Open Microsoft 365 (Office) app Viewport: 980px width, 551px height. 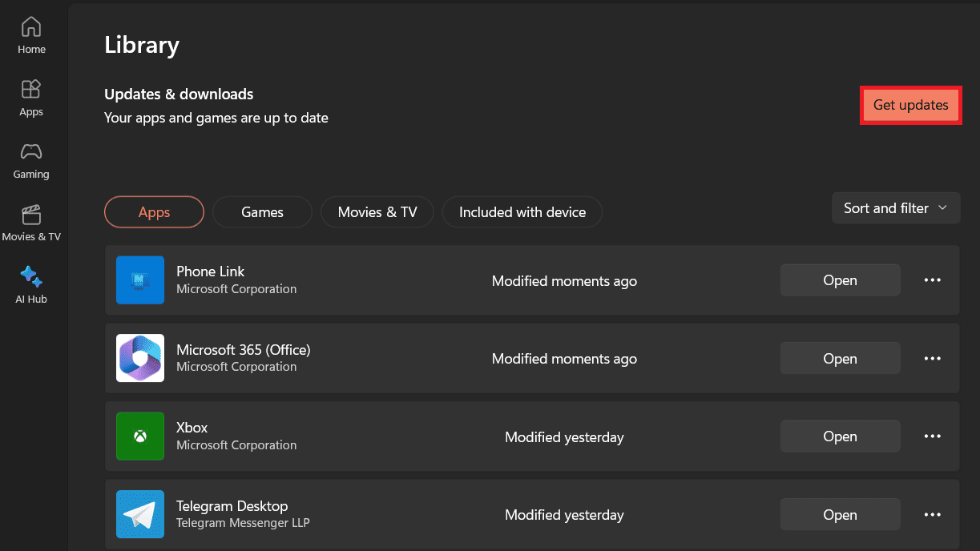(x=840, y=359)
